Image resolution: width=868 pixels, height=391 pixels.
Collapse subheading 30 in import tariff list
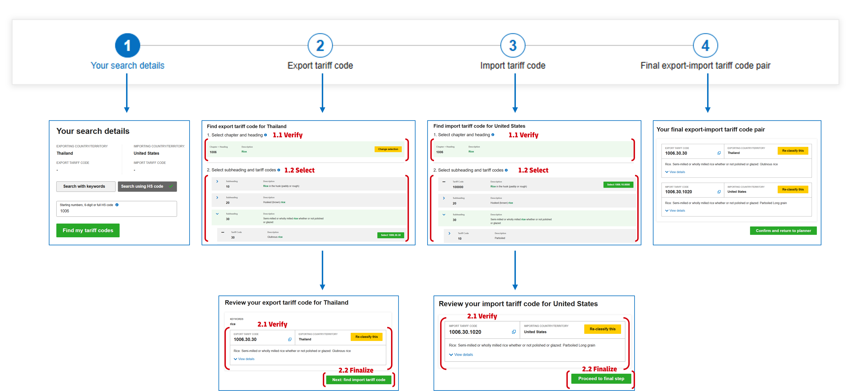(x=444, y=215)
